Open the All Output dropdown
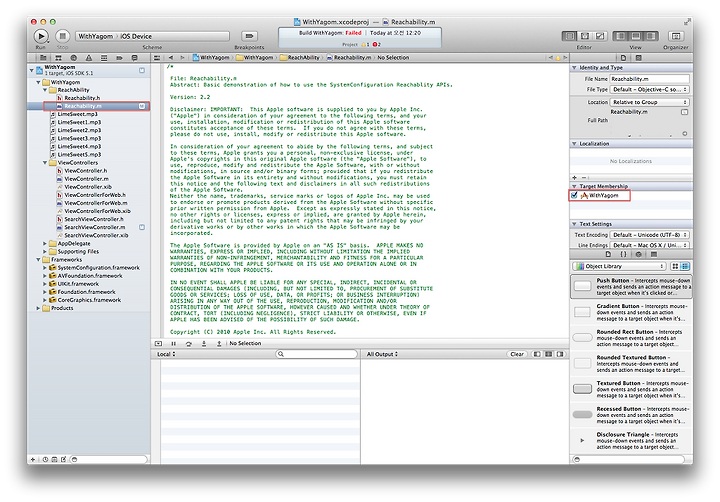This screenshot has width=720, height=502. tap(382, 354)
